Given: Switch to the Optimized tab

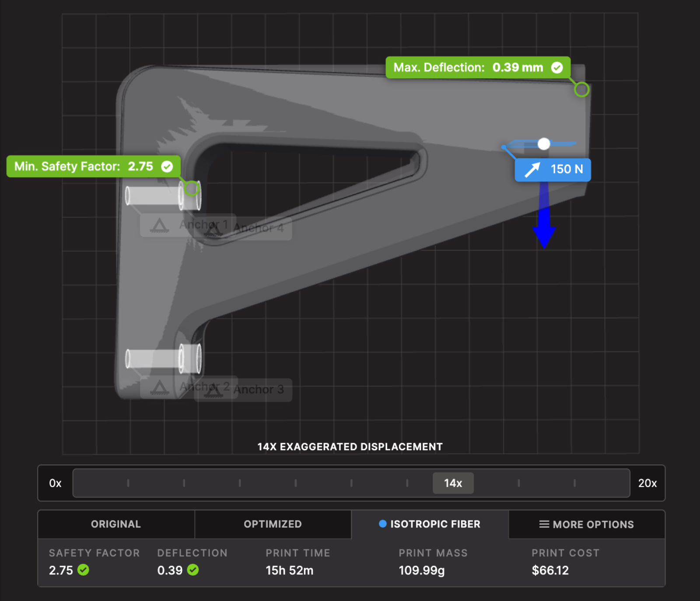Looking at the screenshot, I should (x=273, y=524).
